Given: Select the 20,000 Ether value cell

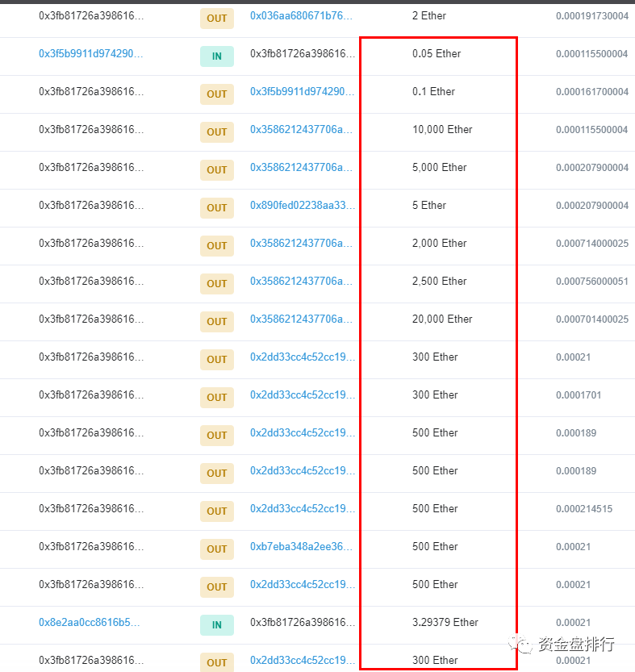Looking at the screenshot, I should (442, 319).
